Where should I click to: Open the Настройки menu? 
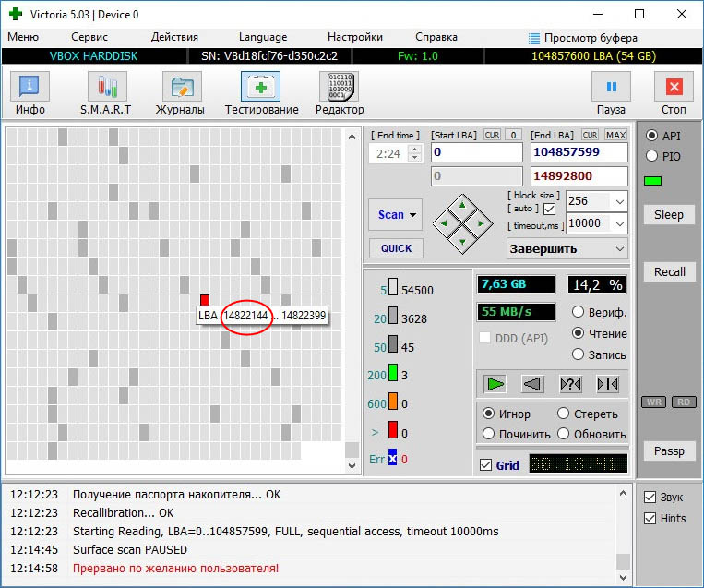[355, 37]
